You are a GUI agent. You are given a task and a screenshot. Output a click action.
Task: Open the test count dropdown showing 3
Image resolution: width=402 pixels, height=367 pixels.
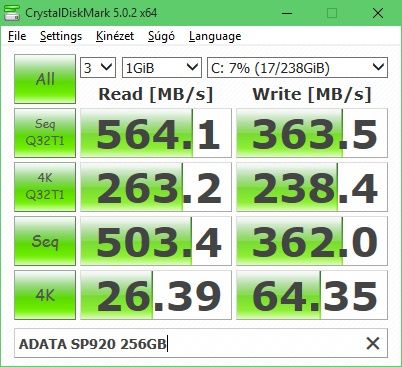[98, 68]
